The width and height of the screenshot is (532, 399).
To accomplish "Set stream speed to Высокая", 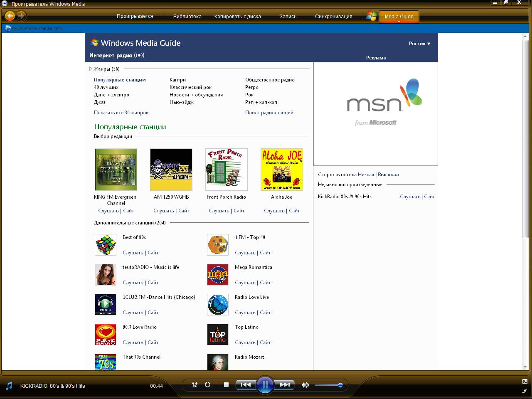I will pyautogui.click(x=388, y=175).
